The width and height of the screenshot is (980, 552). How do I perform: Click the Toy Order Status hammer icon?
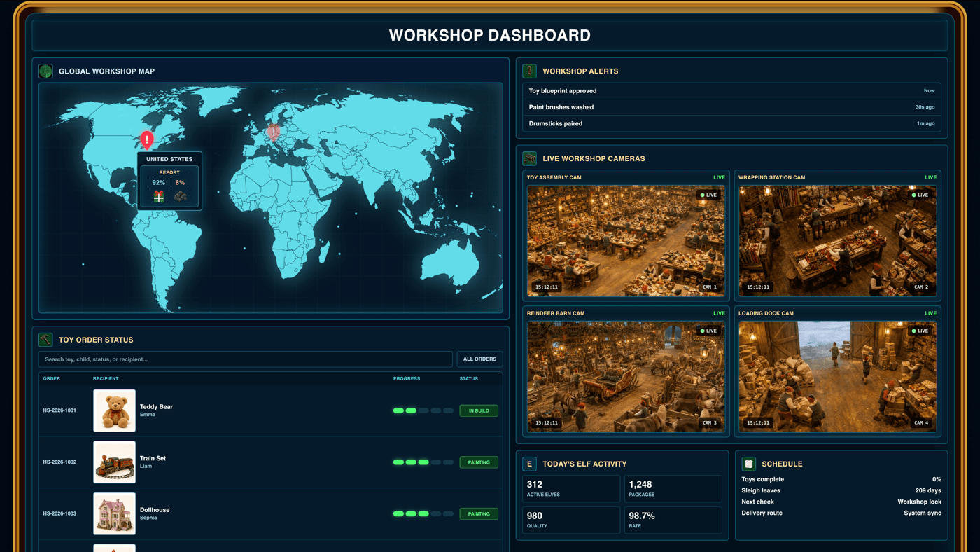pos(45,340)
